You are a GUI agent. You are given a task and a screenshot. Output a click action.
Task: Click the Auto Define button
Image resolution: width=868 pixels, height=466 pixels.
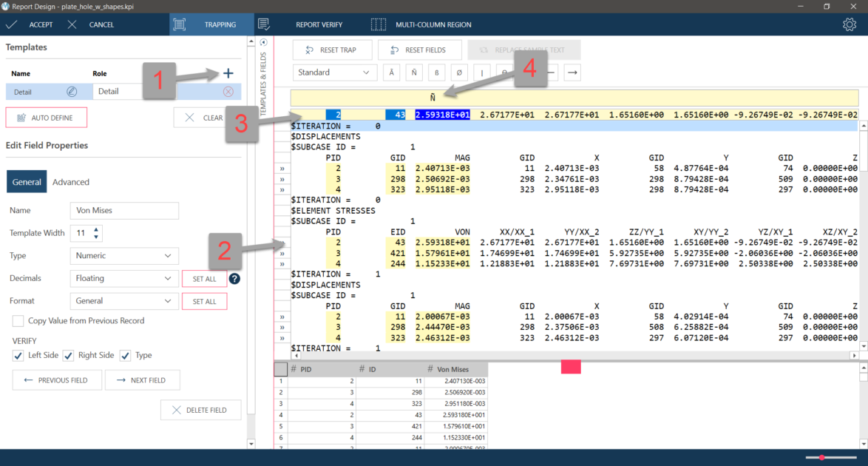(x=46, y=118)
